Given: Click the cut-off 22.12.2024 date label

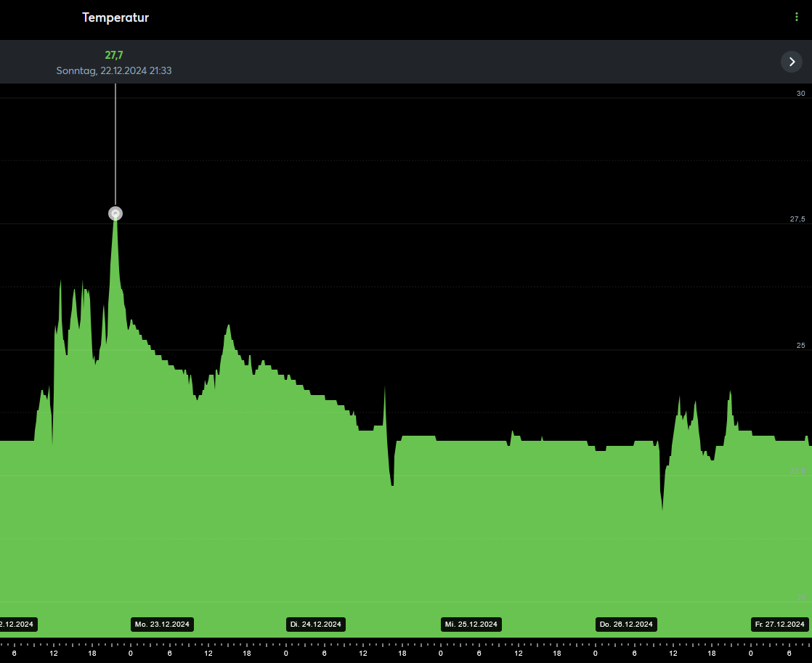Looking at the screenshot, I should pyautogui.click(x=17, y=625).
